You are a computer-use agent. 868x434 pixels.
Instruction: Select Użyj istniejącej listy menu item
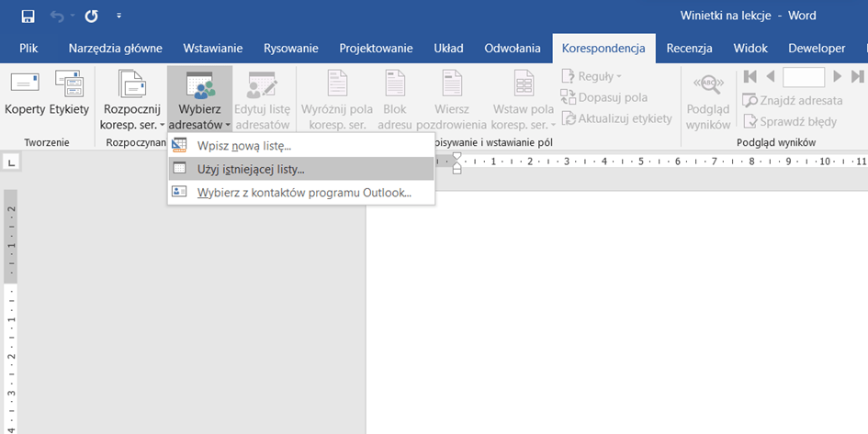251,169
